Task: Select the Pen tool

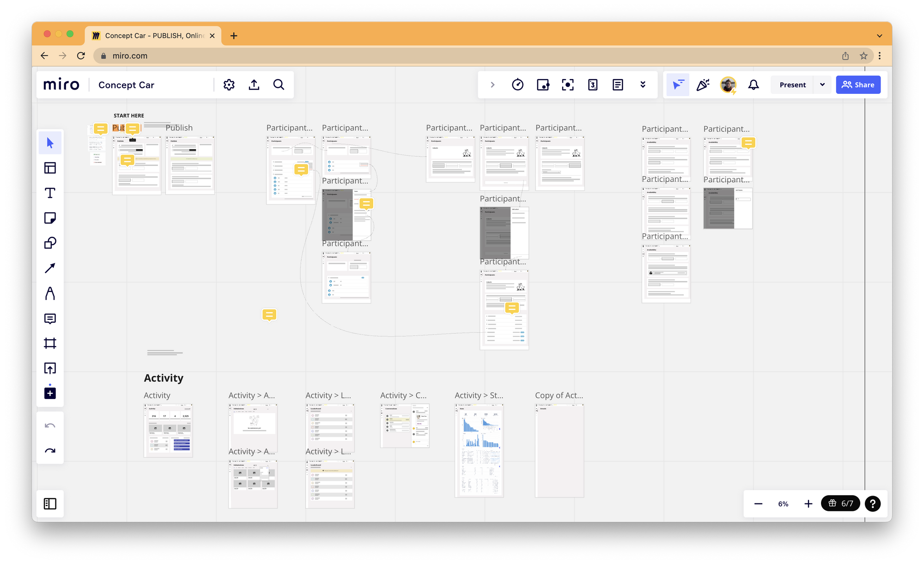Action: point(50,293)
